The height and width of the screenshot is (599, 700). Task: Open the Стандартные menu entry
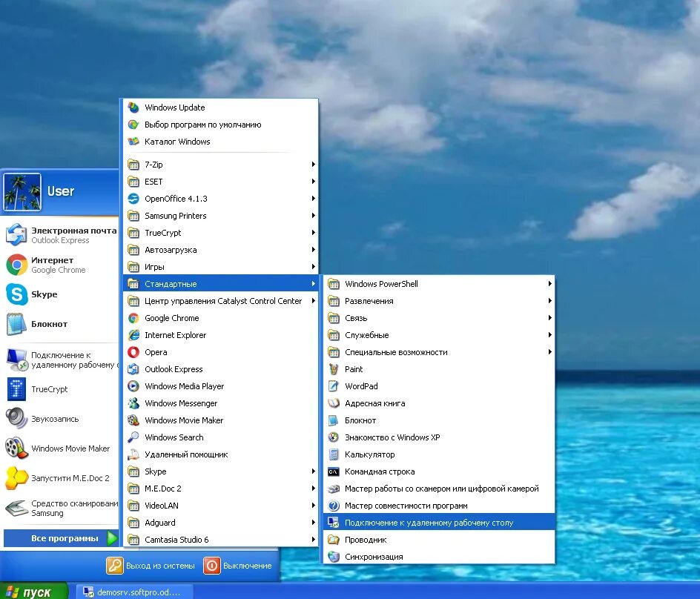tap(220, 283)
